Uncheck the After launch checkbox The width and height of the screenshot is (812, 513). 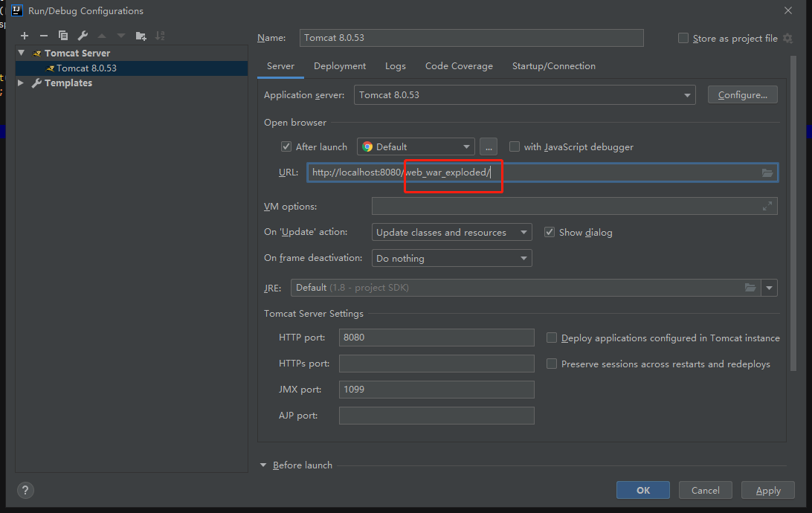click(286, 146)
